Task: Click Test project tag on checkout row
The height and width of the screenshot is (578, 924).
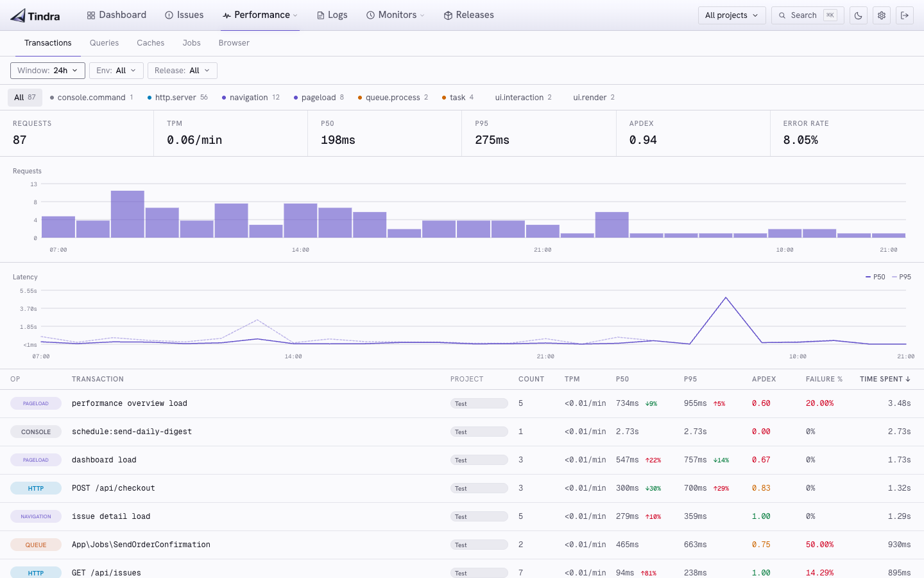Action: pos(479,489)
